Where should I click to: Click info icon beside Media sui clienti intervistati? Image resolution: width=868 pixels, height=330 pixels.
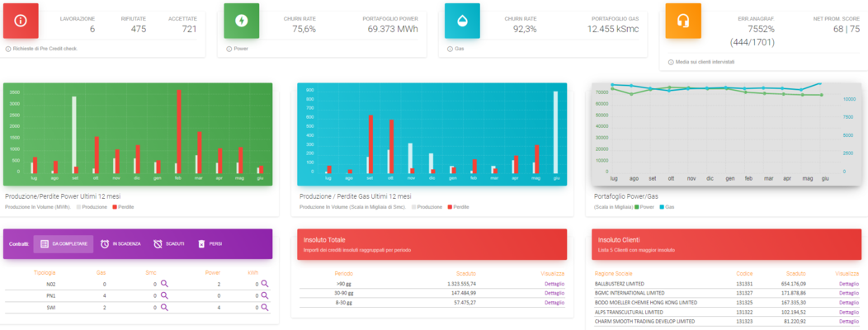[670, 62]
